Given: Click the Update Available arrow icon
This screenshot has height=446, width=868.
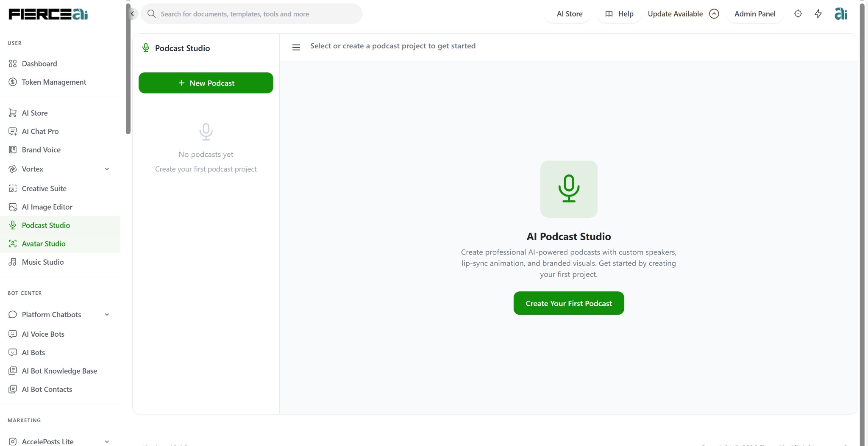Looking at the screenshot, I should pyautogui.click(x=714, y=14).
